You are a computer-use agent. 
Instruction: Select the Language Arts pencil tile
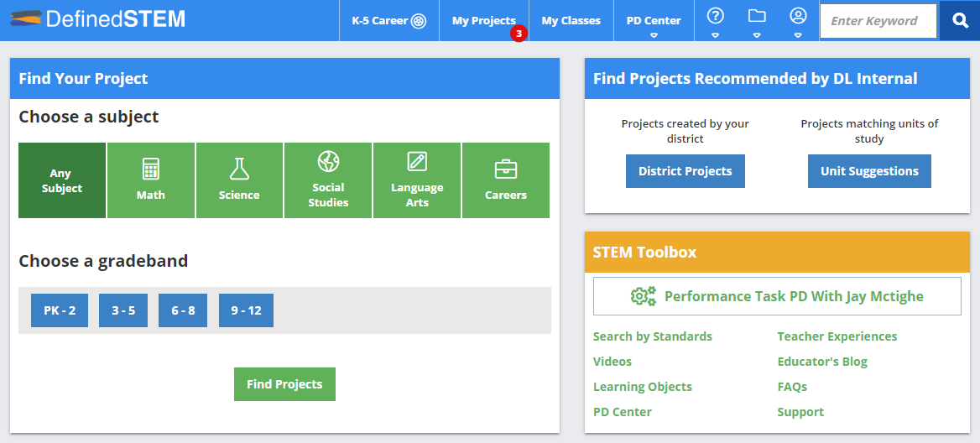click(417, 180)
